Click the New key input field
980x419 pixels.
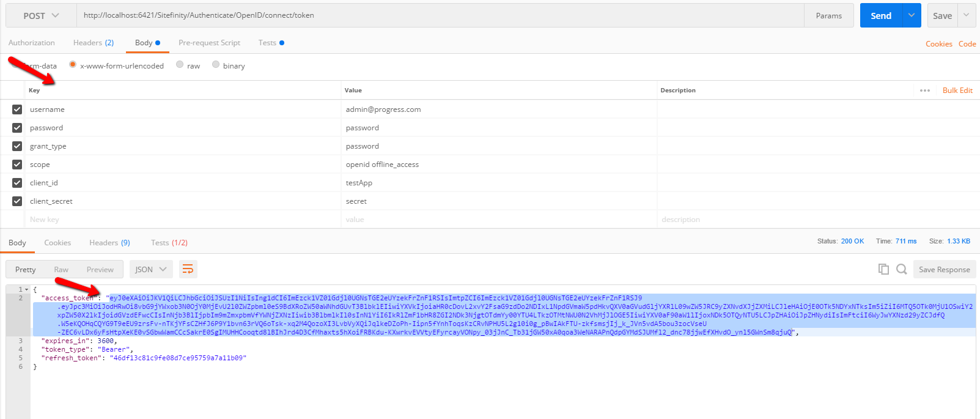(x=184, y=220)
